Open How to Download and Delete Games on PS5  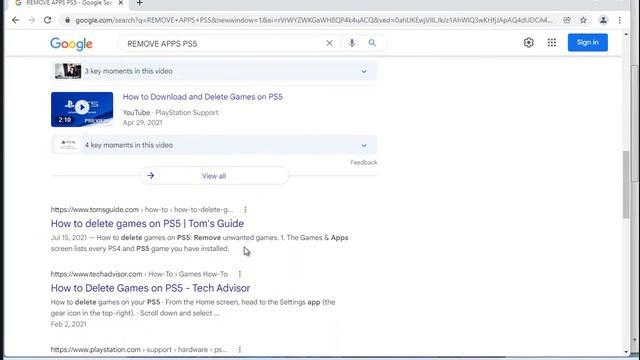tap(202, 97)
